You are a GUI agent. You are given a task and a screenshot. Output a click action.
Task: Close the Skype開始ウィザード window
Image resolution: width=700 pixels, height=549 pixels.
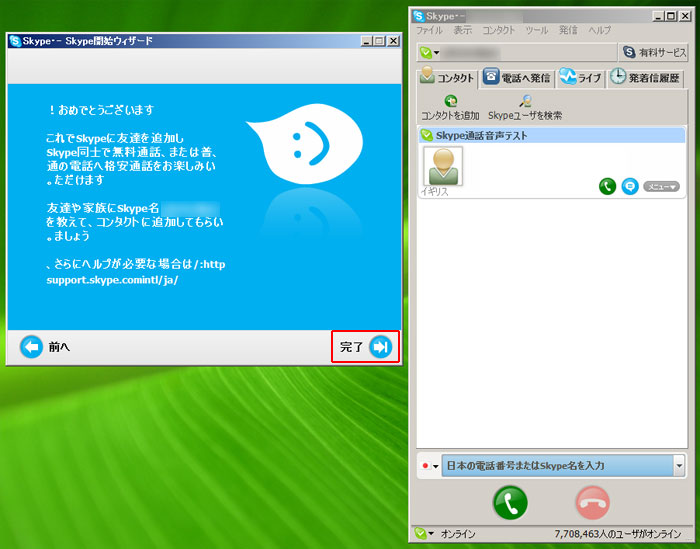coord(393,41)
